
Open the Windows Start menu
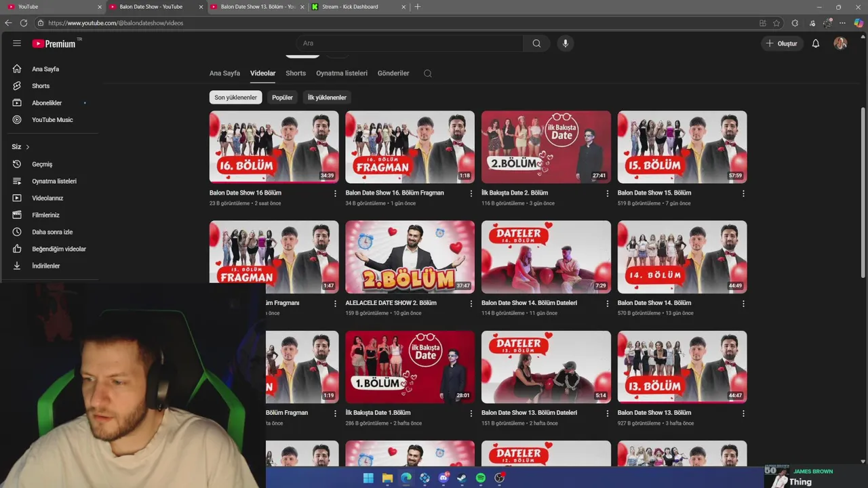368,478
